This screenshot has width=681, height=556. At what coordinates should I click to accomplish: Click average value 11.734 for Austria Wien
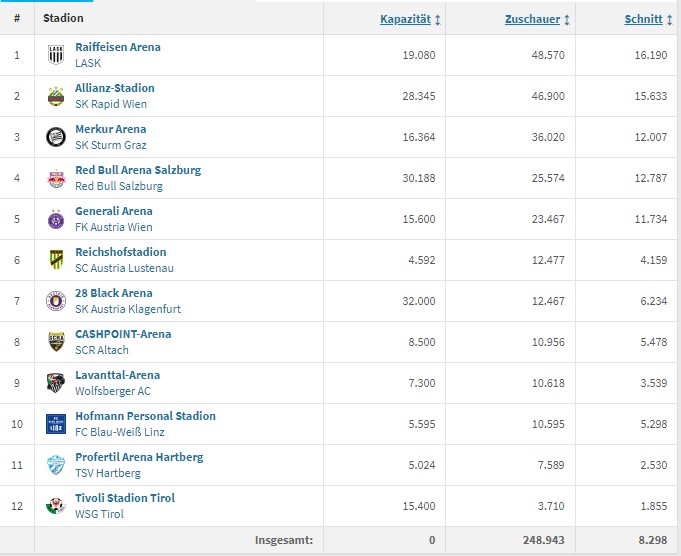651,219
